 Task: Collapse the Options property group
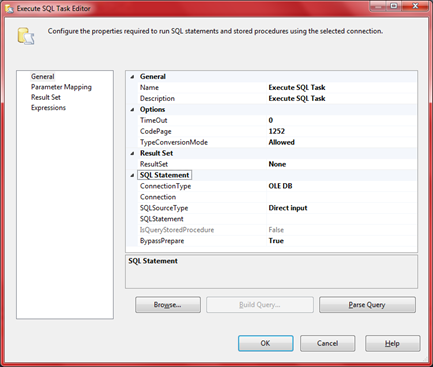click(x=132, y=109)
